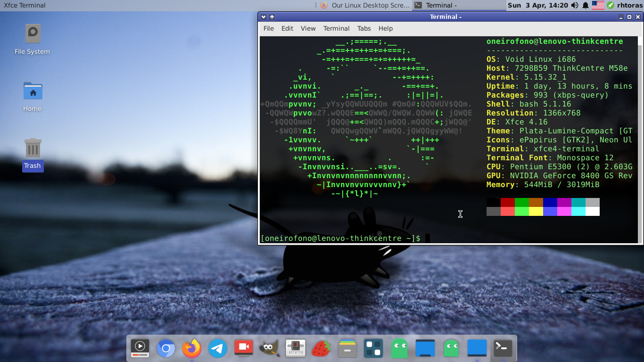
Task: Open the terminal window menu down-arrow button
Action: (264, 17)
